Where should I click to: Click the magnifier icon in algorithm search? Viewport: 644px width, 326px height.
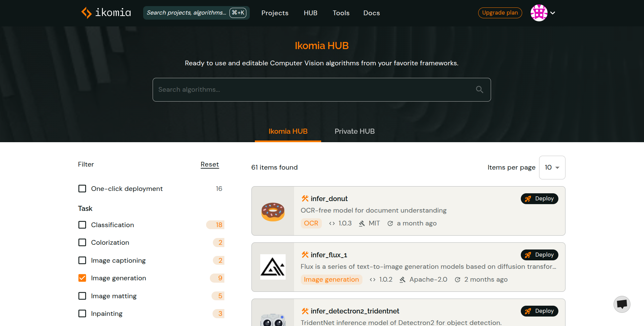(x=480, y=90)
